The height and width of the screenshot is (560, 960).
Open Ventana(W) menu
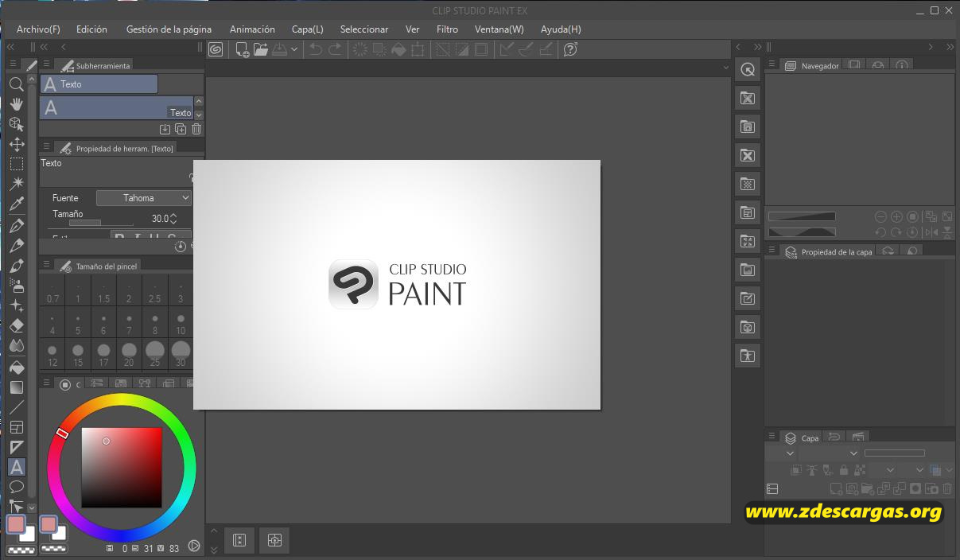[499, 29]
